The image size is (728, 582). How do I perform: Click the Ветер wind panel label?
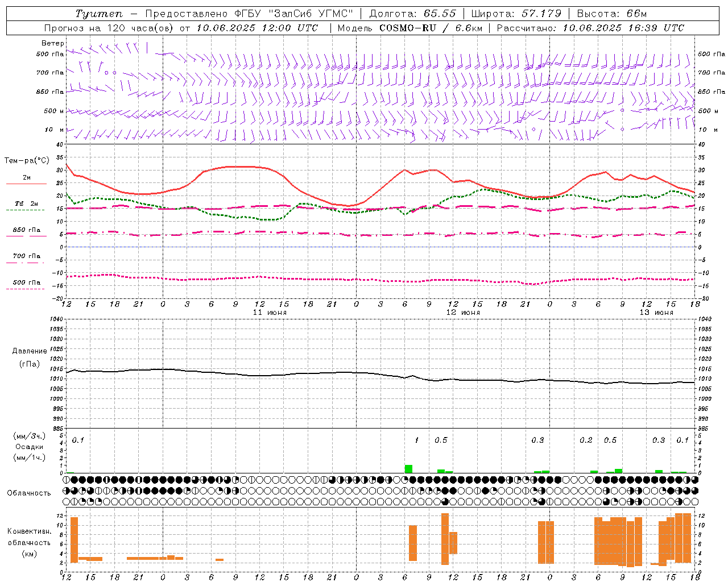pyautogui.click(x=52, y=43)
